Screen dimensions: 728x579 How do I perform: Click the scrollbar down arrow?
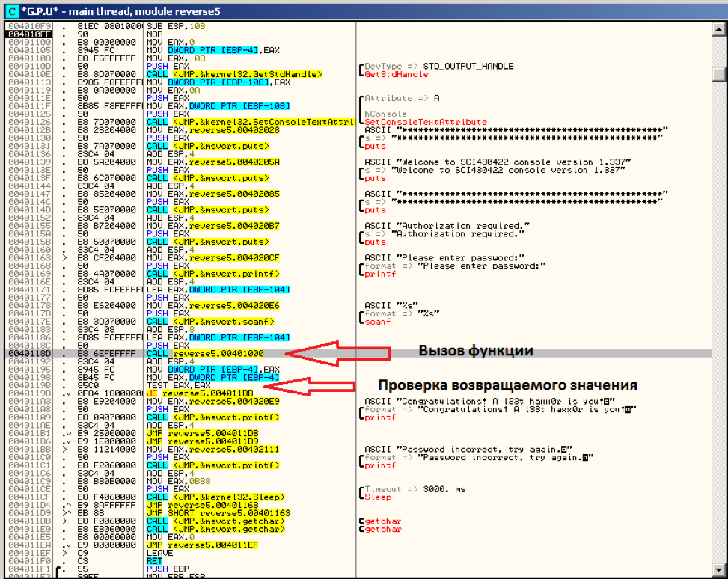(x=718, y=569)
